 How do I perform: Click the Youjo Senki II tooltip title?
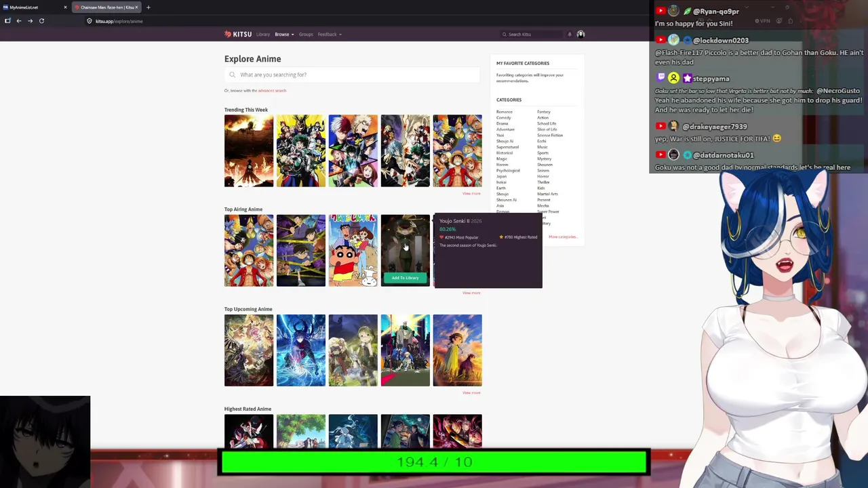[x=454, y=221]
